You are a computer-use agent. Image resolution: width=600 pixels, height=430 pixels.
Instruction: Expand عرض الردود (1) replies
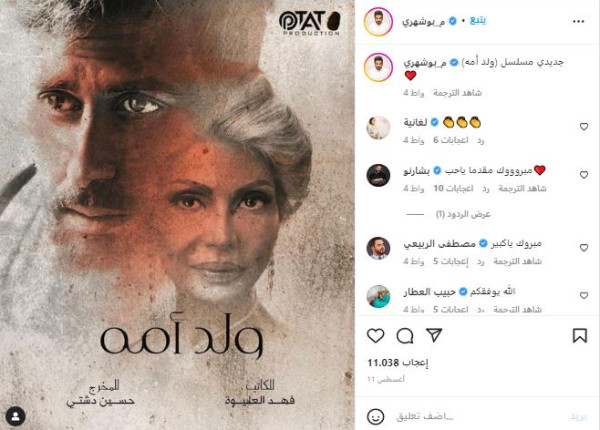coord(463,214)
